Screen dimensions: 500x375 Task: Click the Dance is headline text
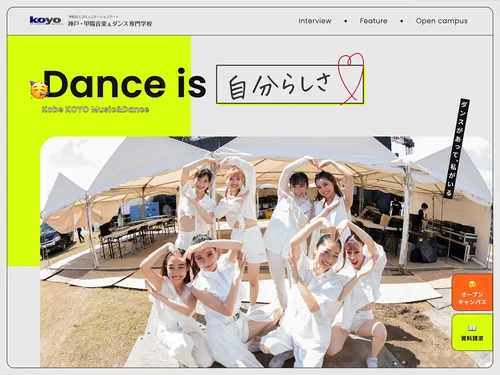pyautogui.click(x=125, y=83)
